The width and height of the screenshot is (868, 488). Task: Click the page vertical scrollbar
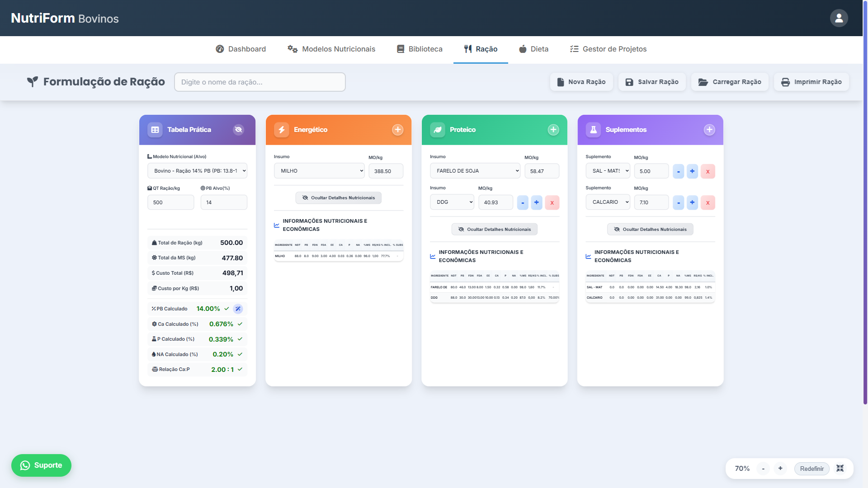point(865,203)
